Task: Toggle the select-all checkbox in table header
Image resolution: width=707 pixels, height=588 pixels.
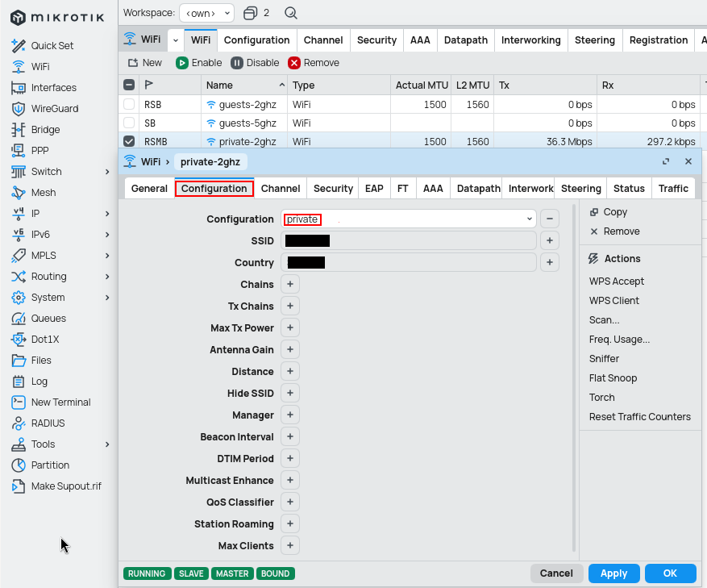Action: (x=129, y=85)
